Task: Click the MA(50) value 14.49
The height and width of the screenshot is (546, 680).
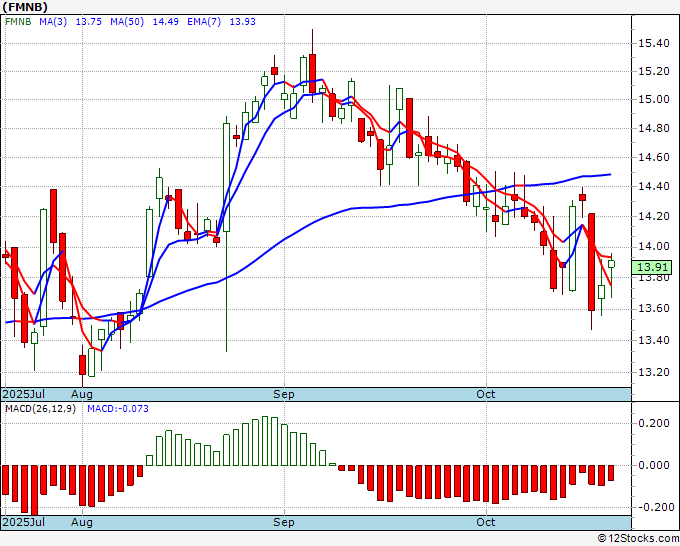Action: coord(165,22)
